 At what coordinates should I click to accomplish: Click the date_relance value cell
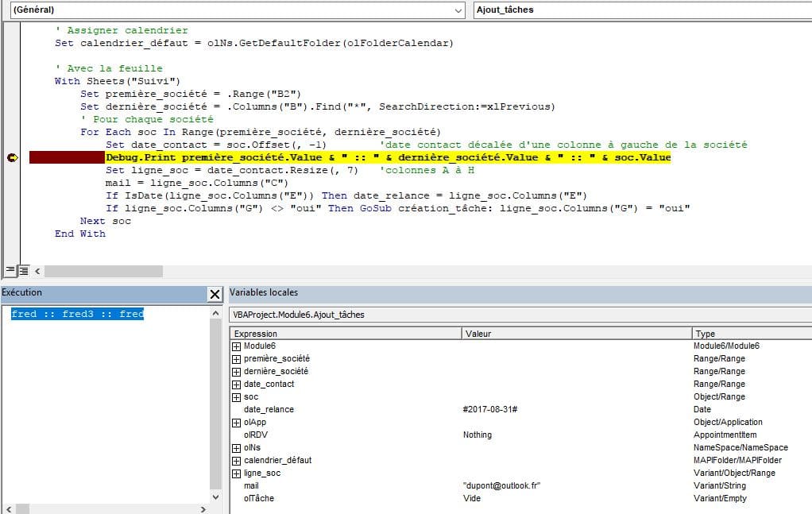(575, 410)
